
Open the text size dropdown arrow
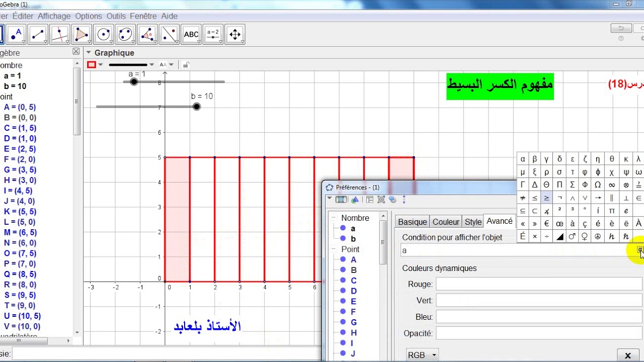[172, 64]
